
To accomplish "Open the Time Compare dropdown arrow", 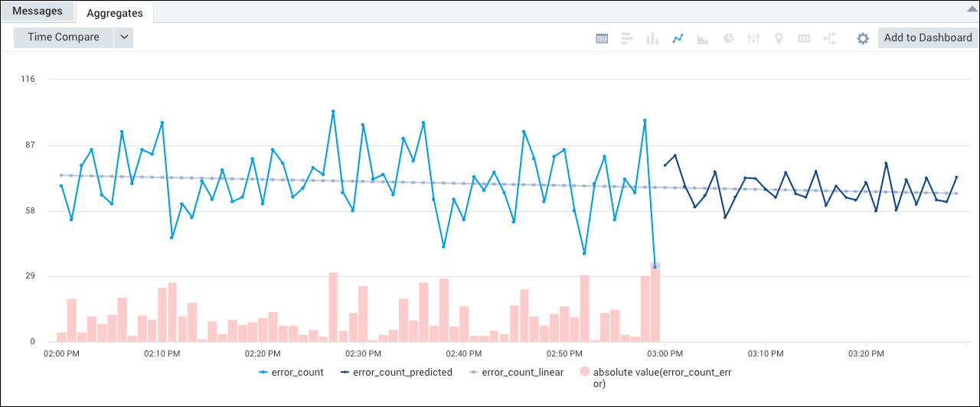I will point(123,37).
